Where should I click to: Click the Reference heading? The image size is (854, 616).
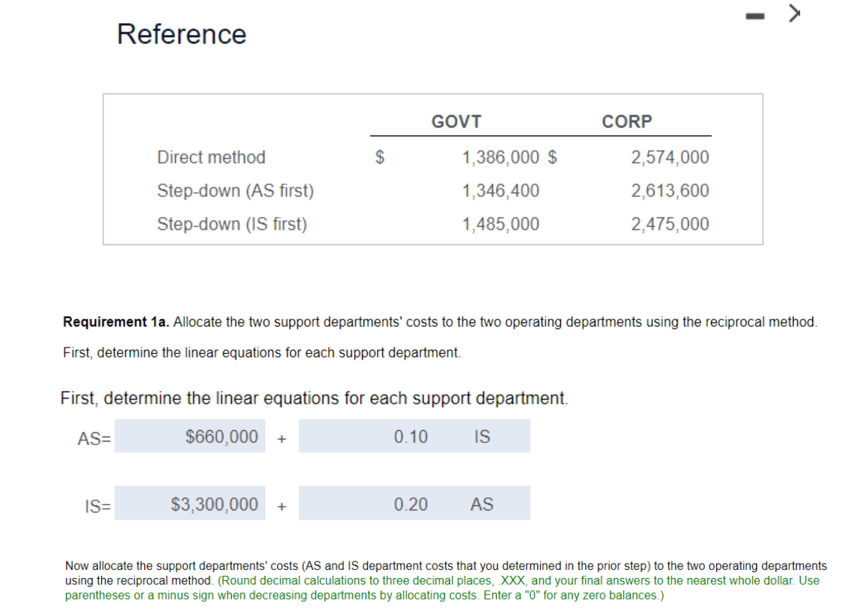(x=181, y=34)
